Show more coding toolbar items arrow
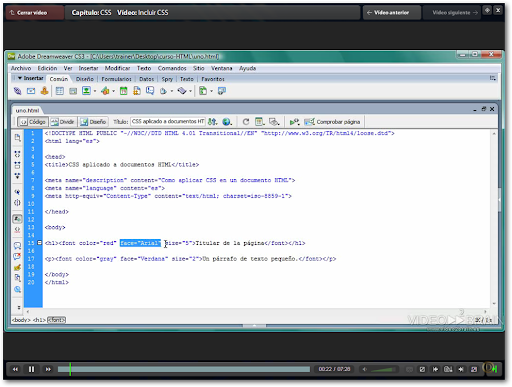Screen dimensions: 512x387 pos(19,307)
